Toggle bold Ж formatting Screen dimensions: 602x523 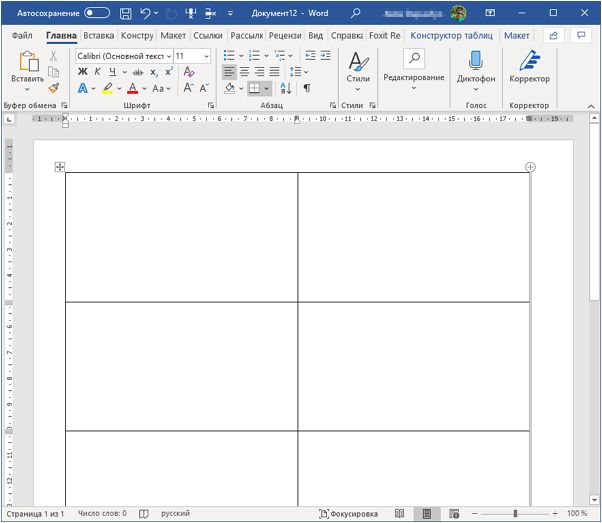pos(83,71)
